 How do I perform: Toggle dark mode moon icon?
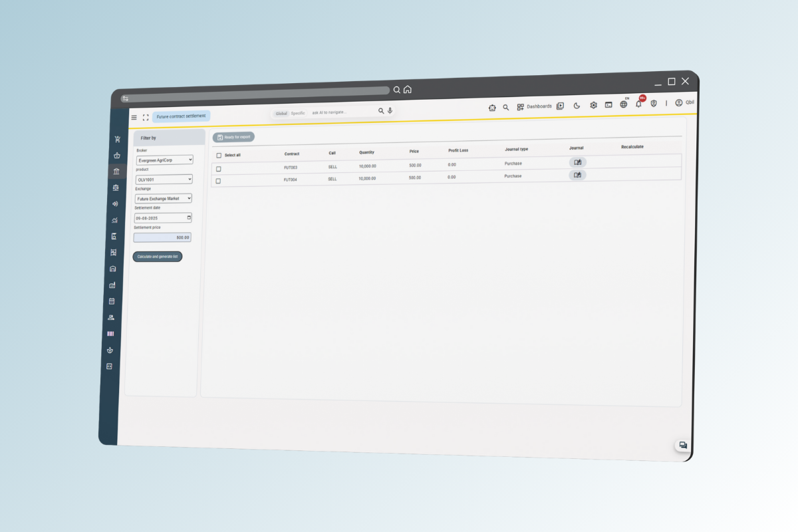click(577, 106)
